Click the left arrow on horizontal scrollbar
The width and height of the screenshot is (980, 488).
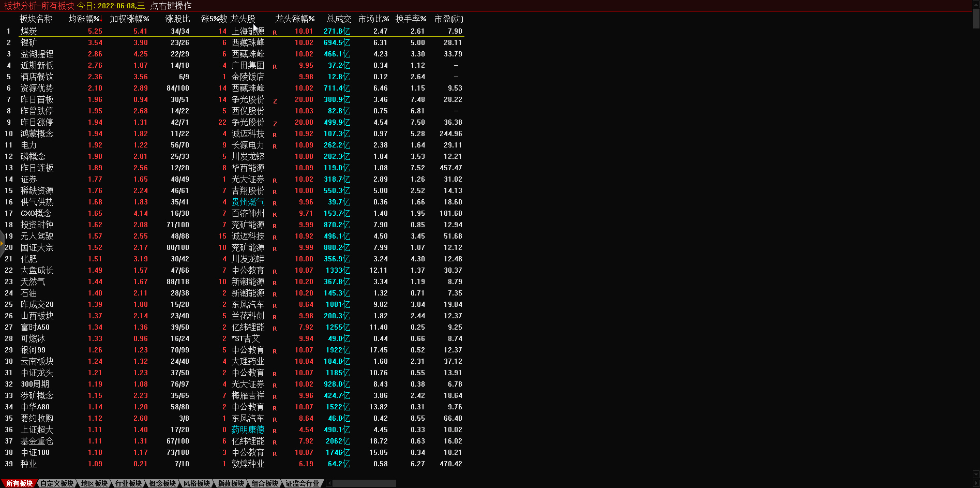coord(329,483)
